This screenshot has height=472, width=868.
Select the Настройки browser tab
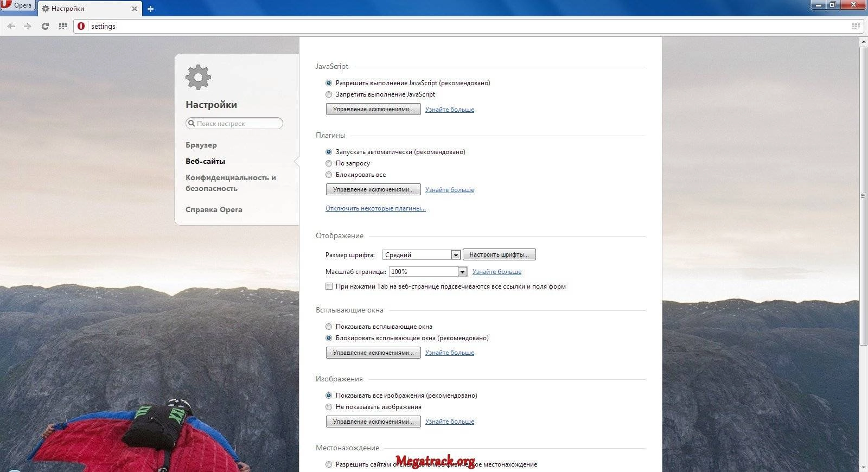(90, 9)
